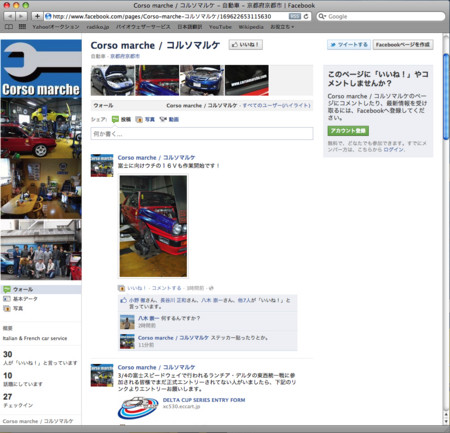The image size is (450, 433).
Task: Open the 日本語翻訳 bookmark
Action: [x=189, y=27]
